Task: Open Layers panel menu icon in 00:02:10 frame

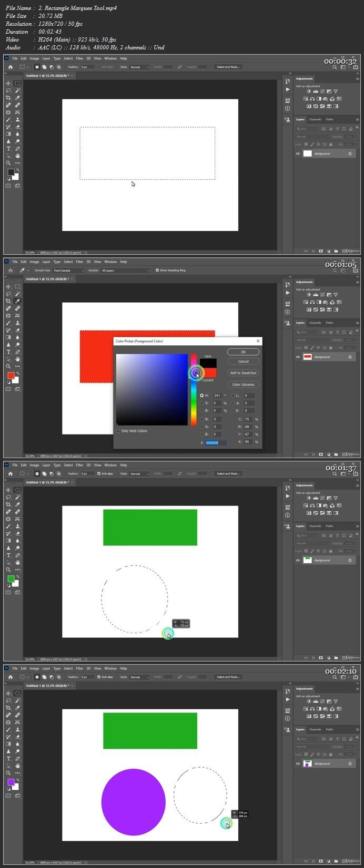Action: tap(358, 729)
